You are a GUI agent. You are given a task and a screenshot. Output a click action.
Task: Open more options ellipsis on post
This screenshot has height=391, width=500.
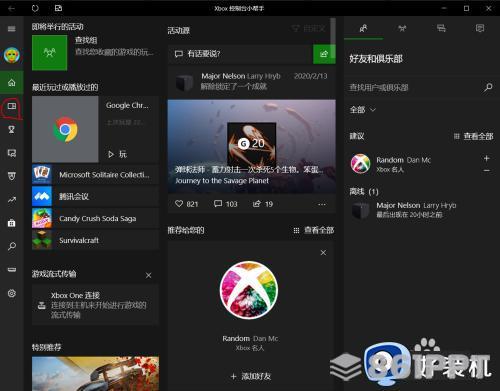coord(322,204)
